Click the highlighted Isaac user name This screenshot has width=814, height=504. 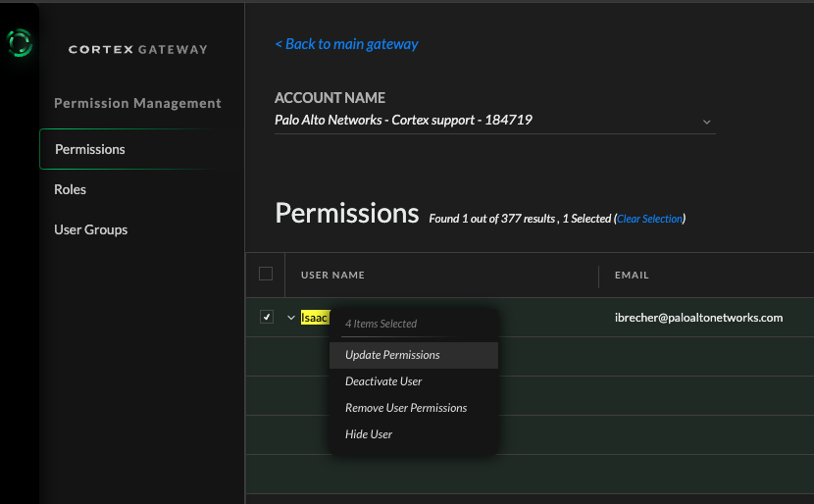314,318
